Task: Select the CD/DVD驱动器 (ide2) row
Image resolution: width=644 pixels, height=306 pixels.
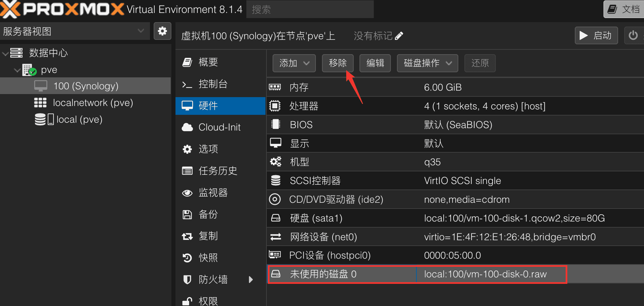Action: tap(455, 199)
